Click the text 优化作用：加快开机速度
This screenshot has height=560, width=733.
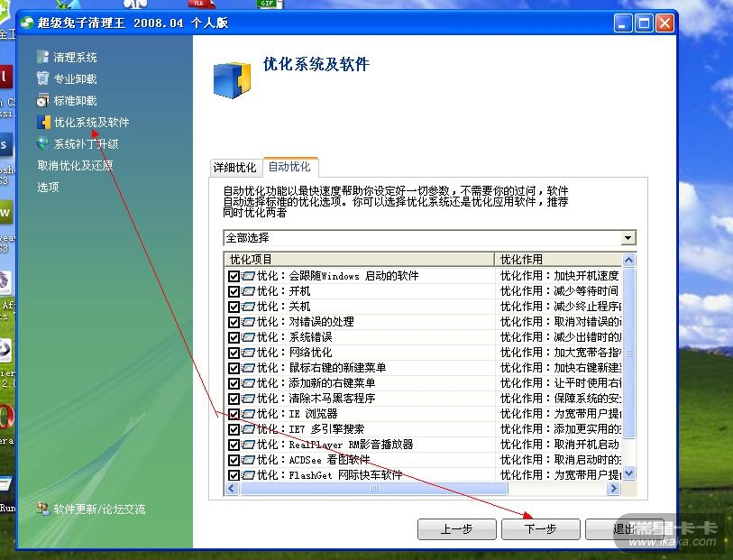click(x=560, y=276)
